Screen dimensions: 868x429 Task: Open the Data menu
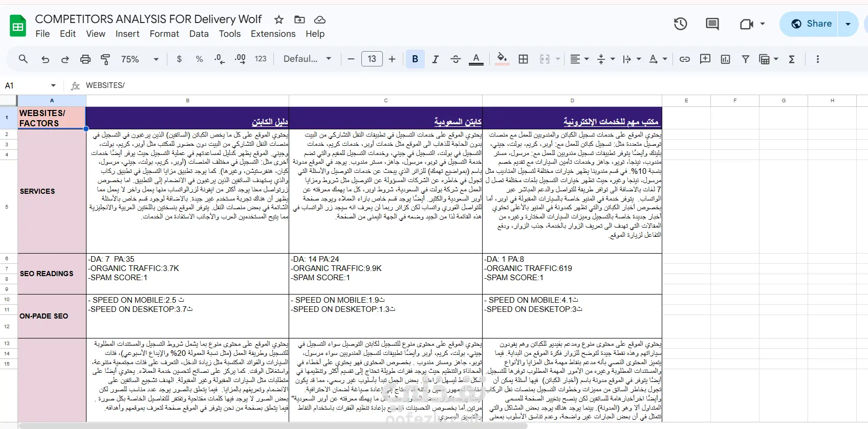[x=199, y=34]
